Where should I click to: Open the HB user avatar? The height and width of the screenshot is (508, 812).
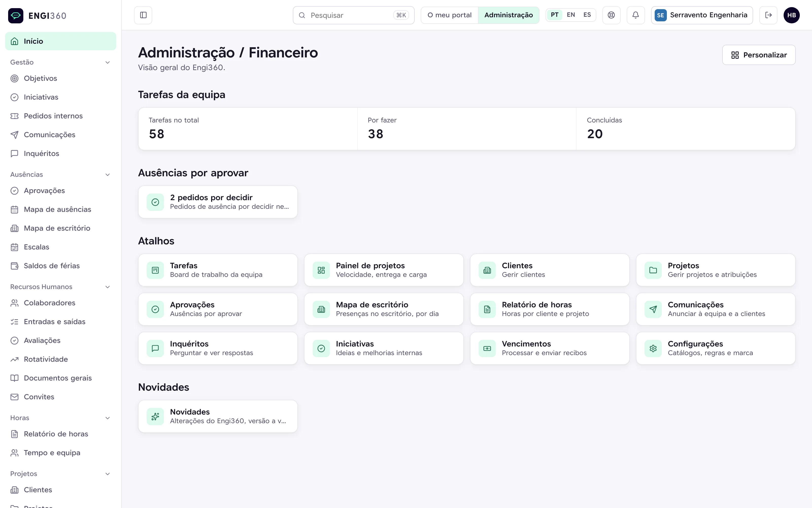791,15
